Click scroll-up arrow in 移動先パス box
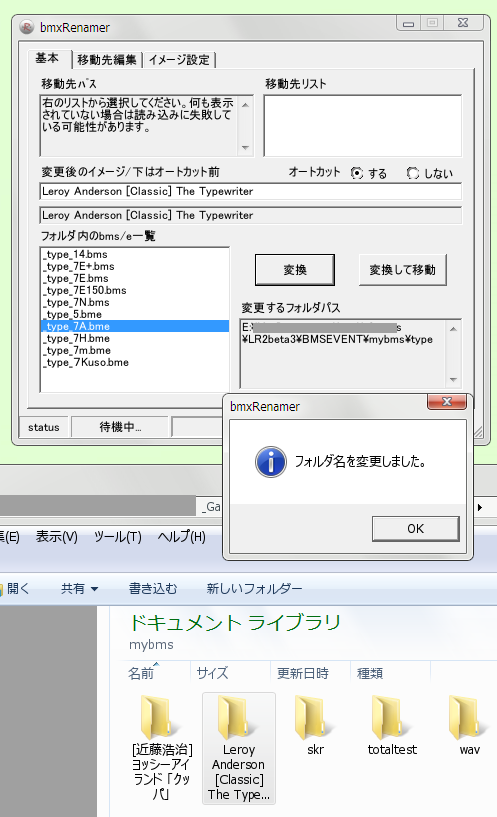This screenshot has width=497, height=817. click(x=245, y=105)
